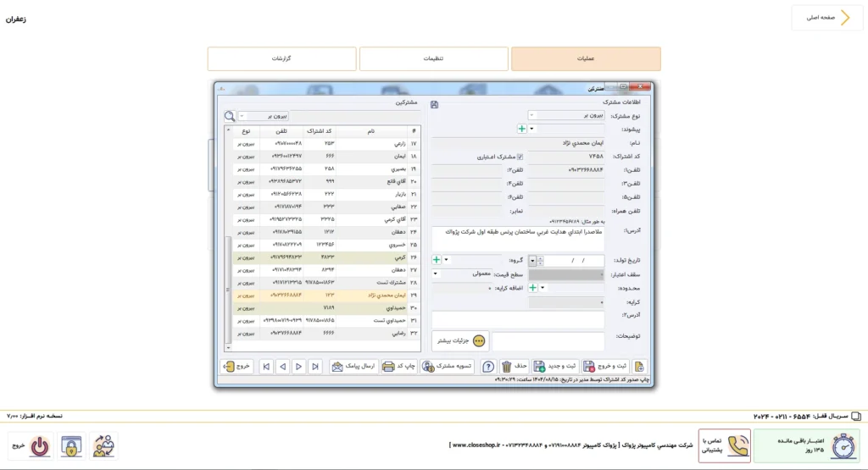Click the کد اشتراک field showing ۷۴۵۸
Image resolution: width=868 pixels, height=470 pixels.
coord(565,157)
